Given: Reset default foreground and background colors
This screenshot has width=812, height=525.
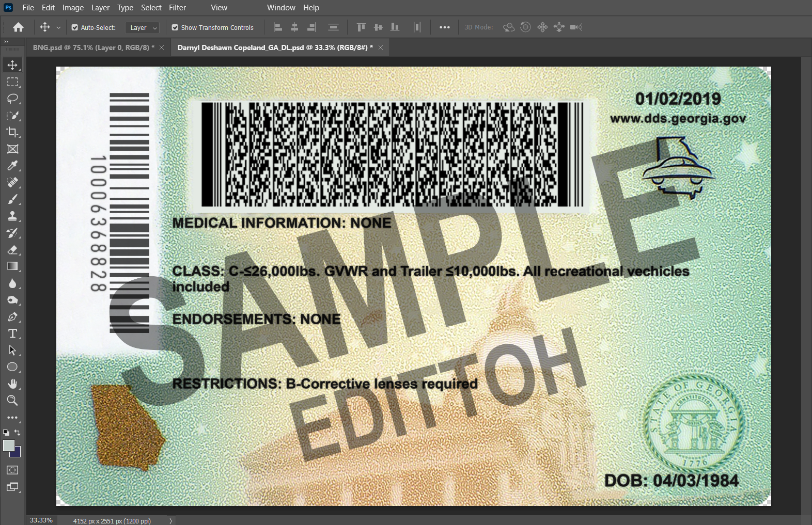Looking at the screenshot, I should coord(6,433).
